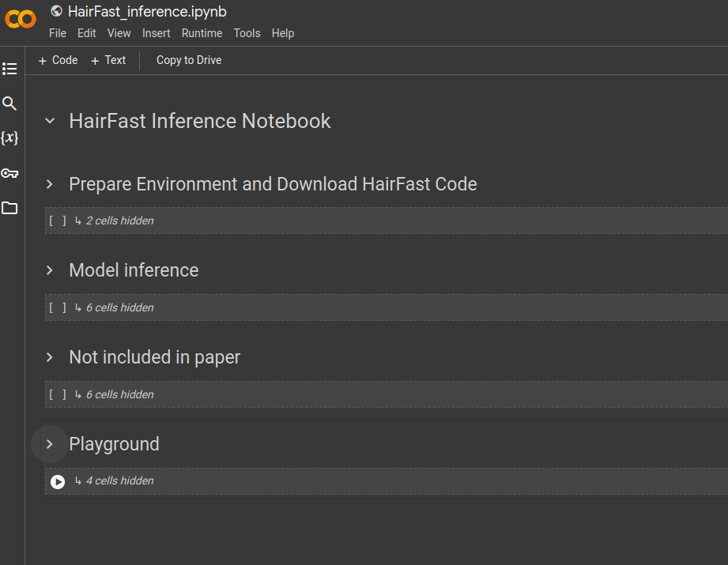Open the Runtime menu

click(202, 33)
